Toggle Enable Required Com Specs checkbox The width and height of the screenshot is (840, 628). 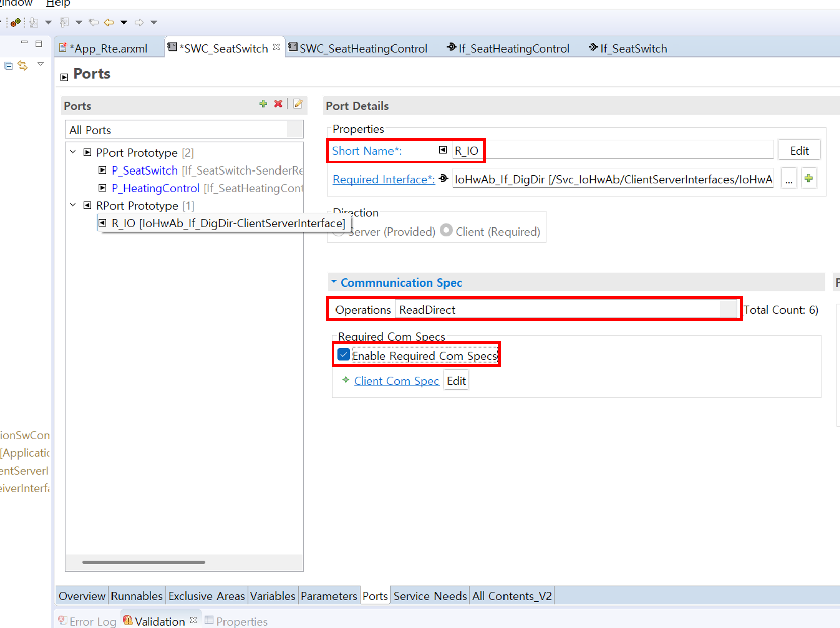[x=344, y=355]
